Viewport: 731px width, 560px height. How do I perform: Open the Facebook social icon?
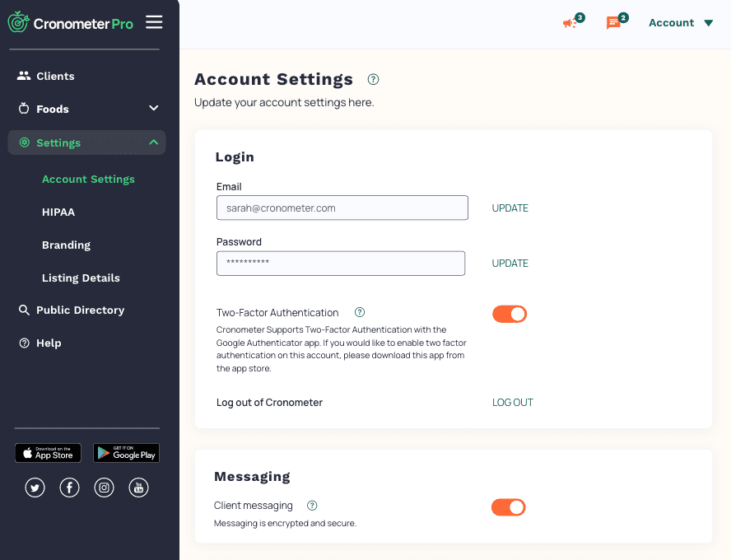click(70, 488)
